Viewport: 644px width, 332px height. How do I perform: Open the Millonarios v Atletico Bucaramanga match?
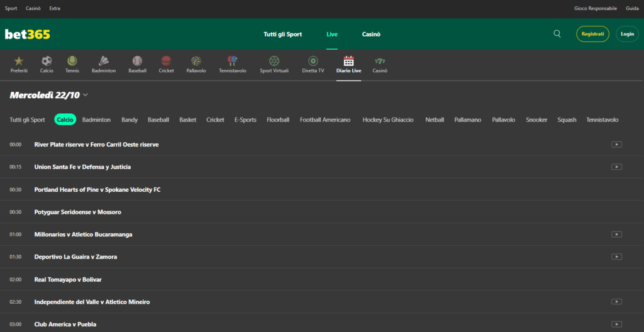pos(83,235)
